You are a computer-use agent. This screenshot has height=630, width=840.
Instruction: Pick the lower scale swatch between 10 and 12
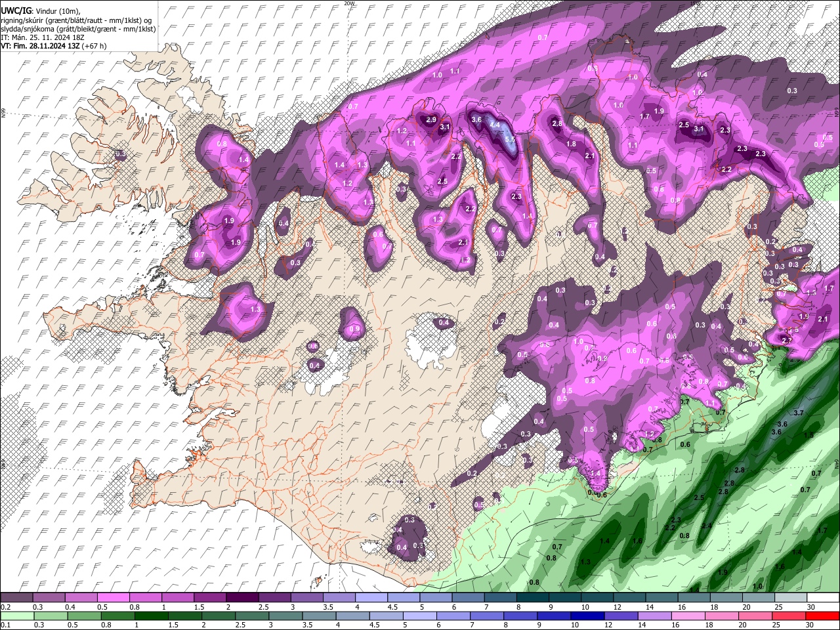coord(587,616)
